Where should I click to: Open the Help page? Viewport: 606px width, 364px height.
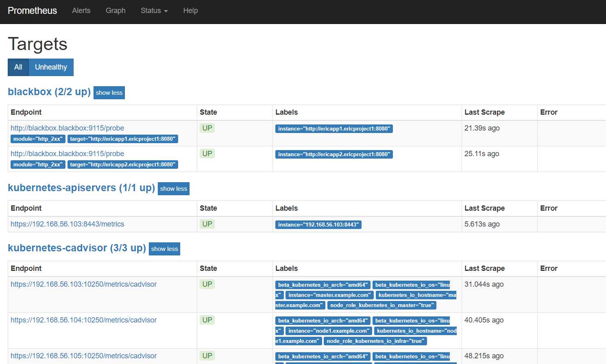(190, 11)
